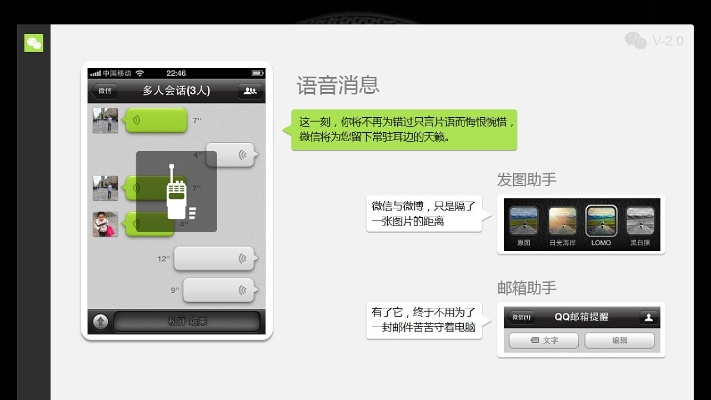
Task: Click the 微信与微博 description bubble
Action: coord(426,214)
